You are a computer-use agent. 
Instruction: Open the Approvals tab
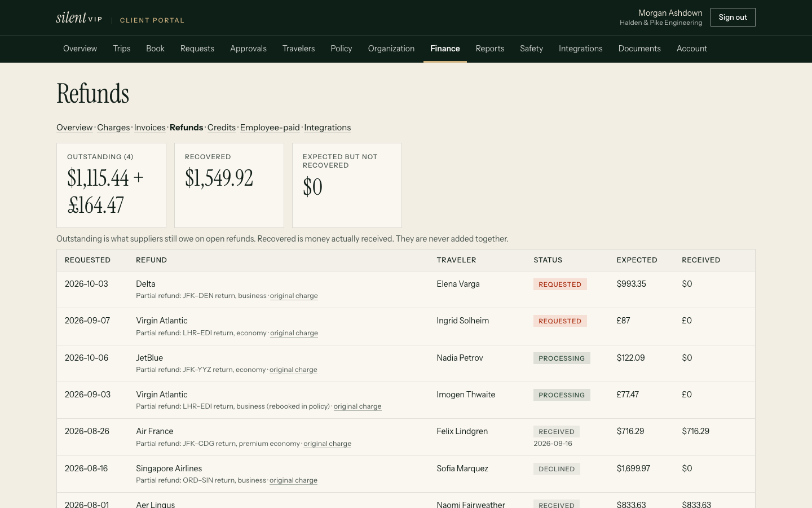[x=248, y=49]
